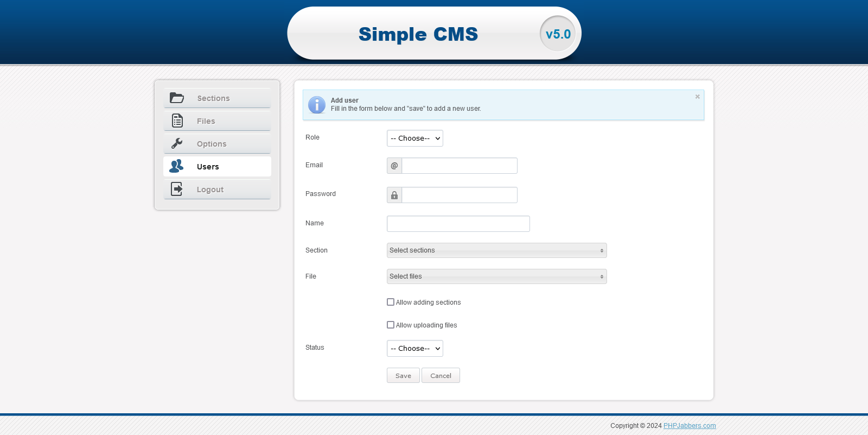Visit the PHPJabbers.com footer link
868x435 pixels.
pos(690,426)
